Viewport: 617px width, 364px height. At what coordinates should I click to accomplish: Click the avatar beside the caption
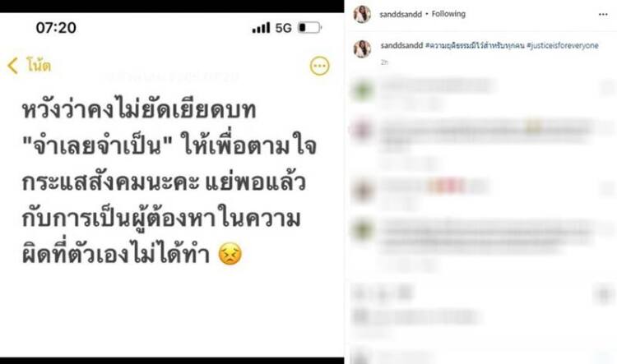point(362,48)
